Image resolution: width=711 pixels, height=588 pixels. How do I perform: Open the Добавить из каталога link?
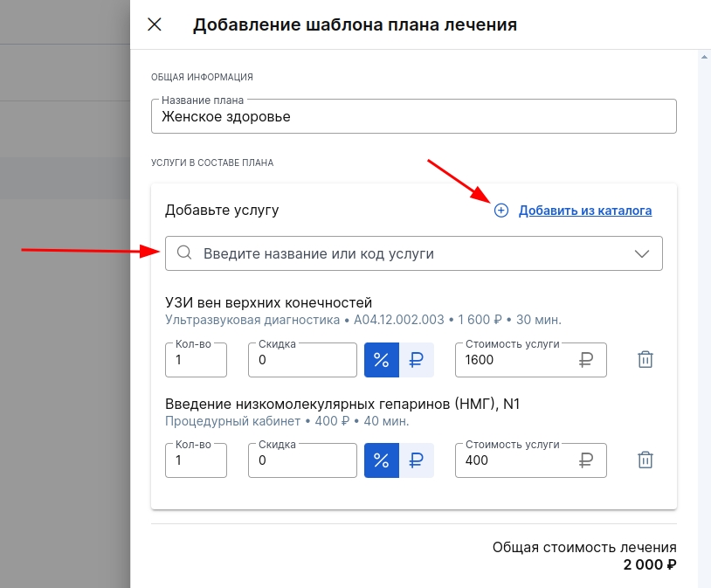click(x=585, y=211)
